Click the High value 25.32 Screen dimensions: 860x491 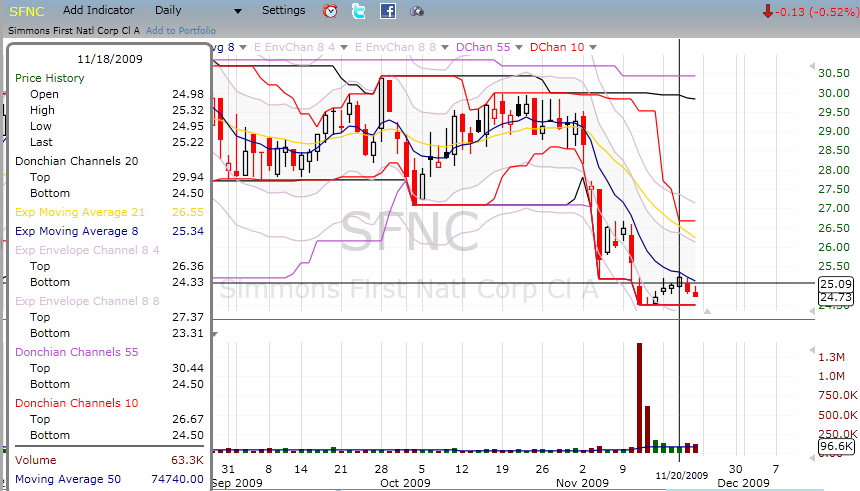click(x=188, y=110)
